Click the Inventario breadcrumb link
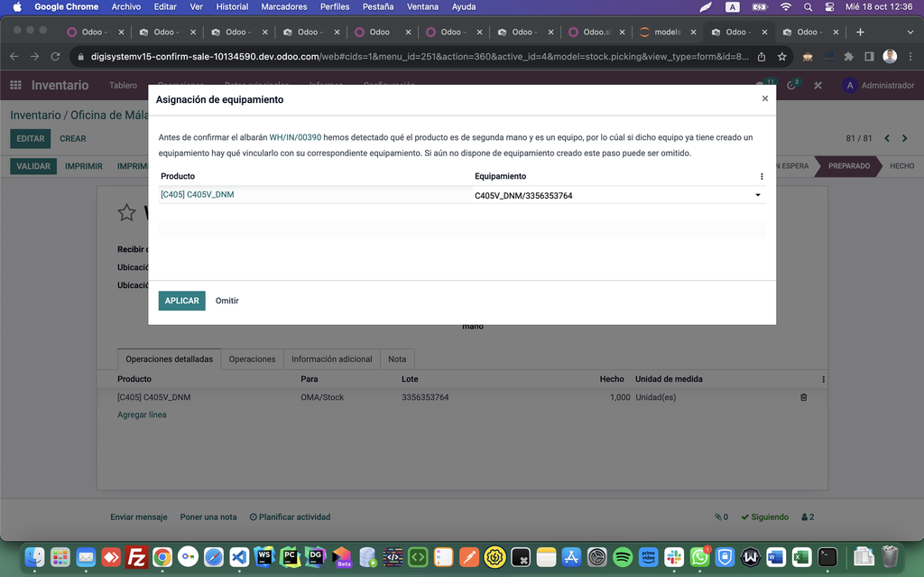The width and height of the screenshot is (924, 577). (x=35, y=115)
